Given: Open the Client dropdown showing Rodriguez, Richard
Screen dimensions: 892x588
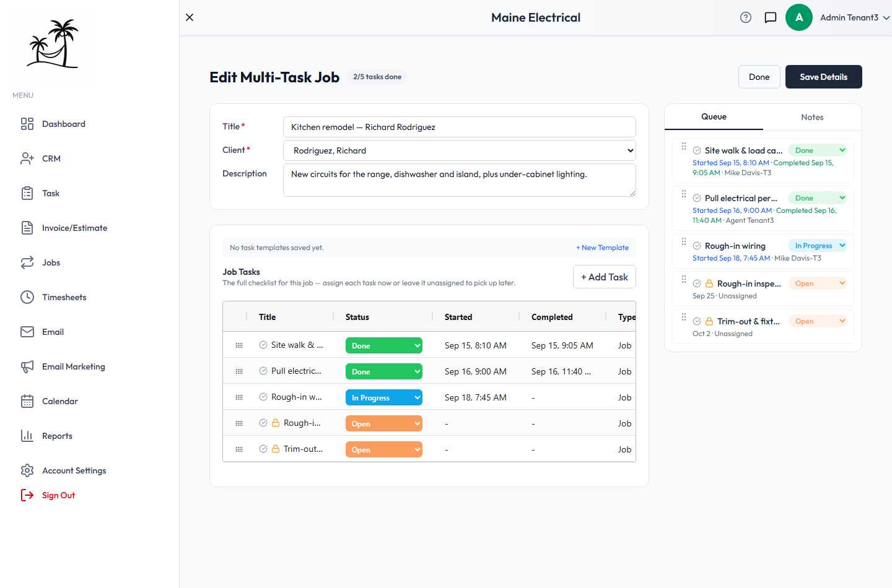Looking at the screenshot, I should (460, 150).
